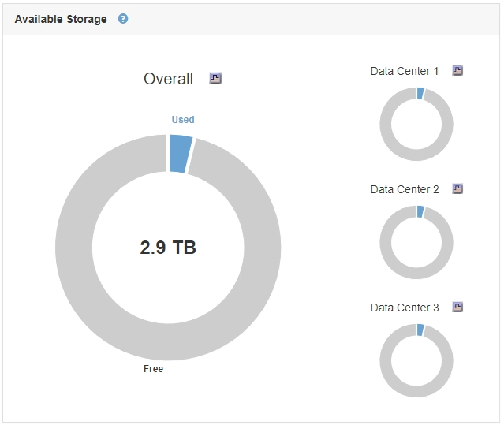Screen dimensions: 504x425
Task: Click the blue Used segment of Overall donut
Action: click(x=180, y=154)
